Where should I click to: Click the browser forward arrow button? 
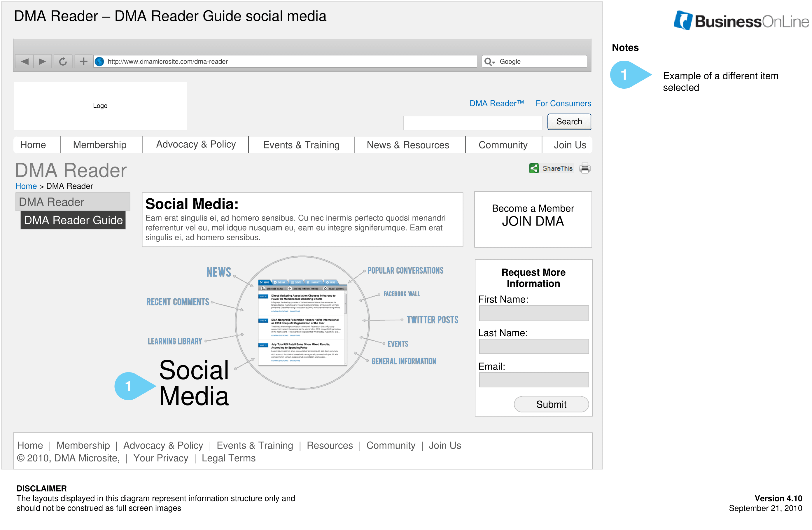click(x=42, y=62)
